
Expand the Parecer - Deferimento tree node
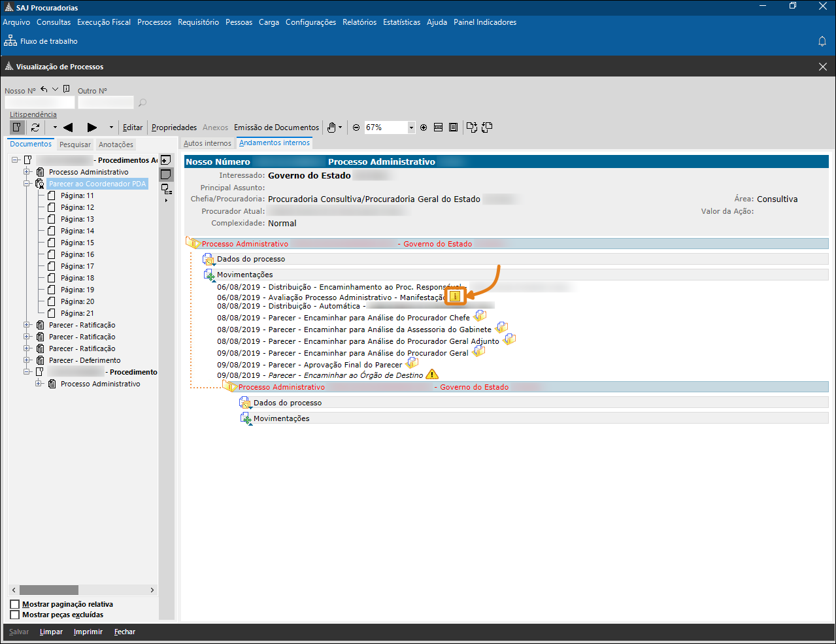(x=27, y=360)
